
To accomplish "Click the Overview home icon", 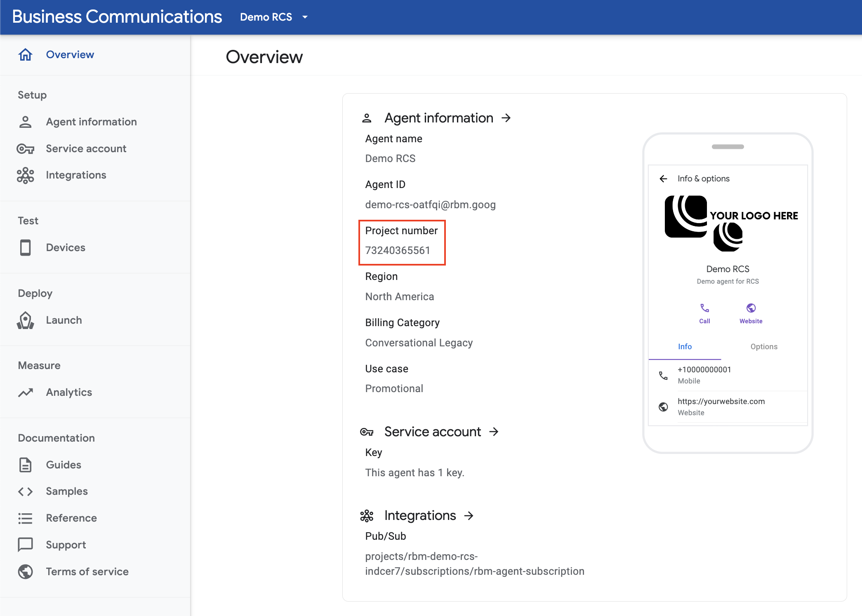I will pos(25,54).
